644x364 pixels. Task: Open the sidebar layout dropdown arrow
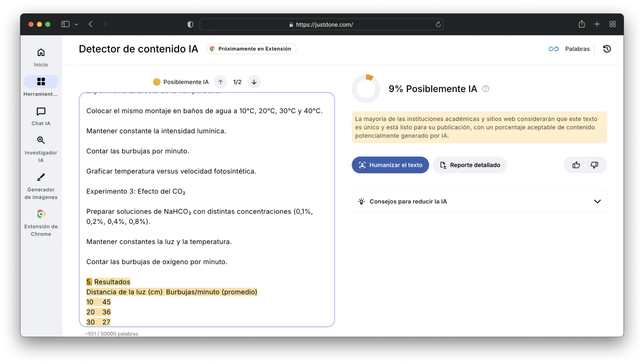coord(76,24)
